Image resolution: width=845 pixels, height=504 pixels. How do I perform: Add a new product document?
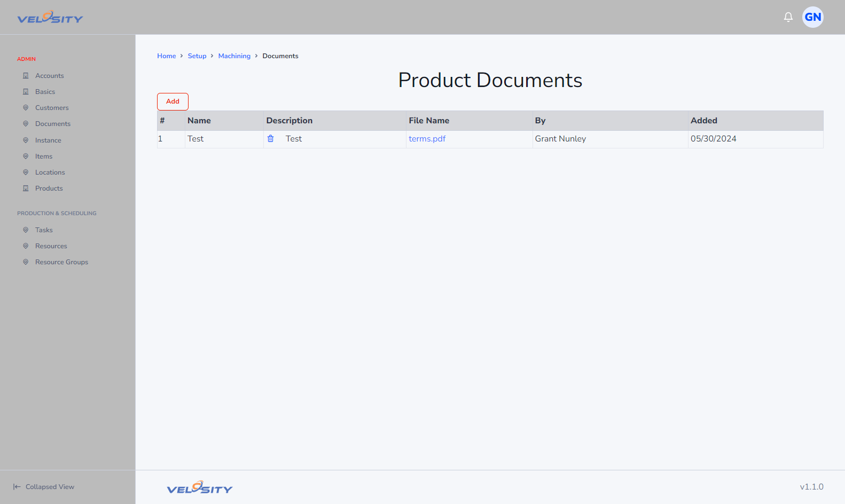click(x=173, y=101)
